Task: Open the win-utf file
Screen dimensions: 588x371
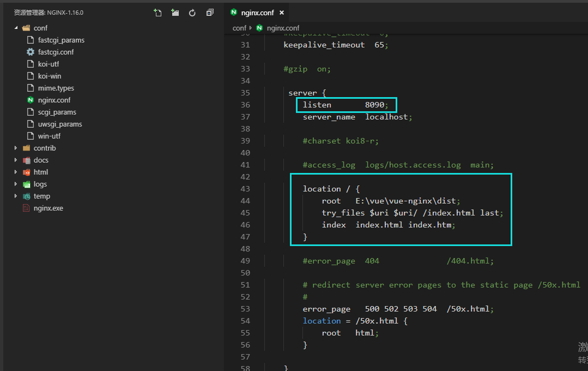Action: [x=49, y=136]
